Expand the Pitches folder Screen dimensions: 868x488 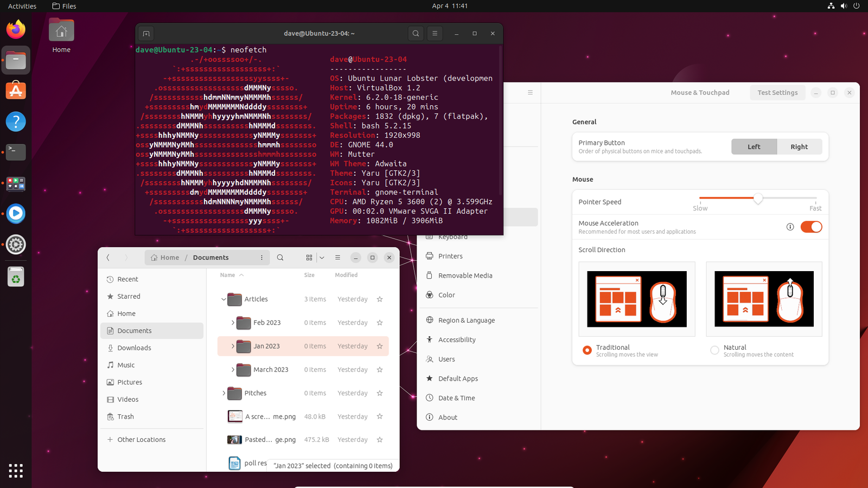[224, 393]
